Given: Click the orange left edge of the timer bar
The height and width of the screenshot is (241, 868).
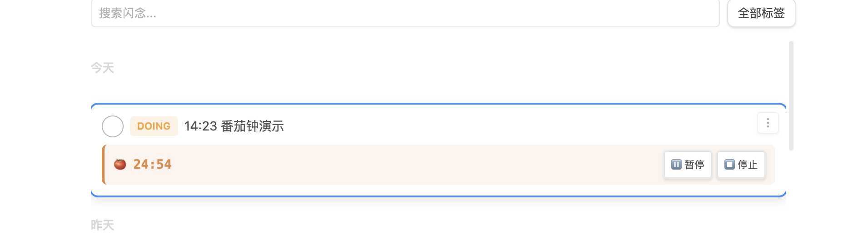Looking at the screenshot, I should 104,165.
